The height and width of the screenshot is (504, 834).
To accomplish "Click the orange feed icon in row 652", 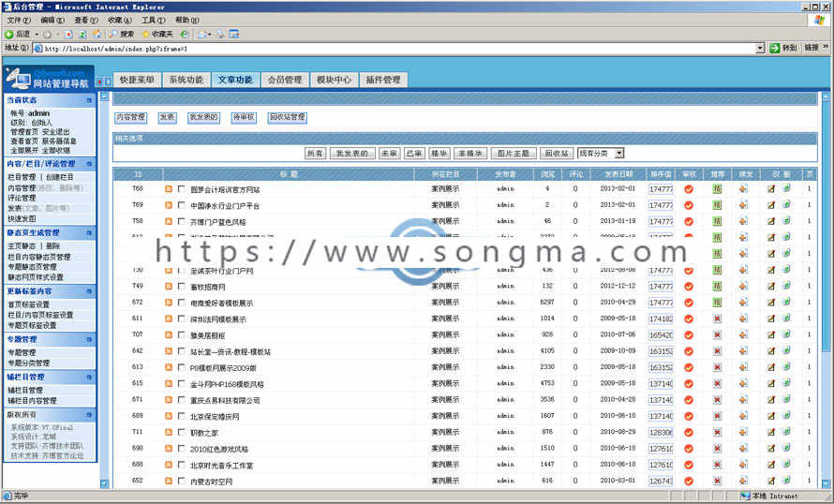I will pyautogui.click(x=169, y=482).
